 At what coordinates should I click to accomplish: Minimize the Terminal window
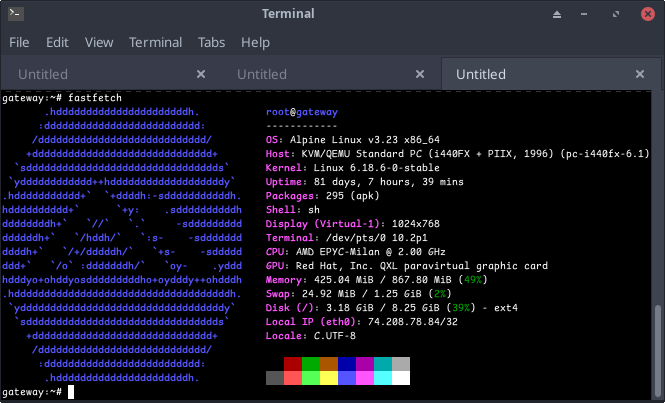[584, 14]
